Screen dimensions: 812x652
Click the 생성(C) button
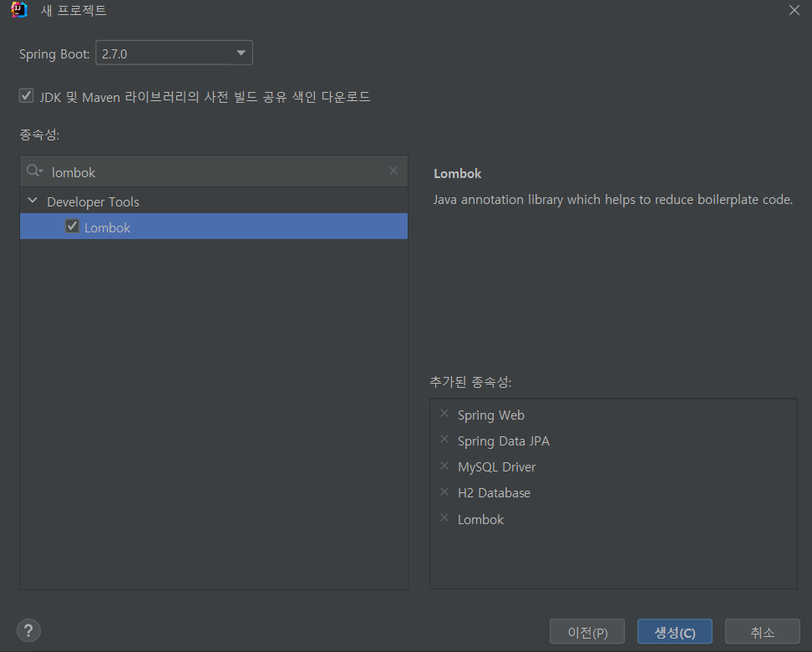675,631
